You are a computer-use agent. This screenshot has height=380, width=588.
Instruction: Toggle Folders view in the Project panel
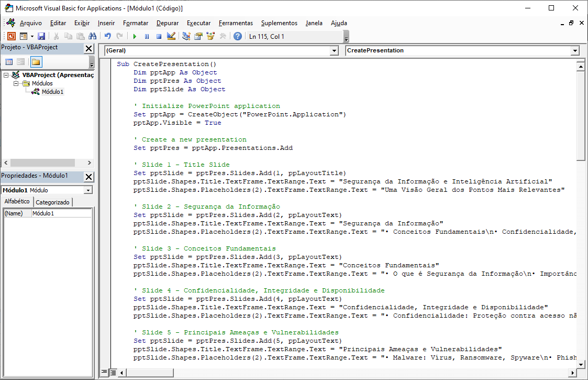(x=36, y=62)
